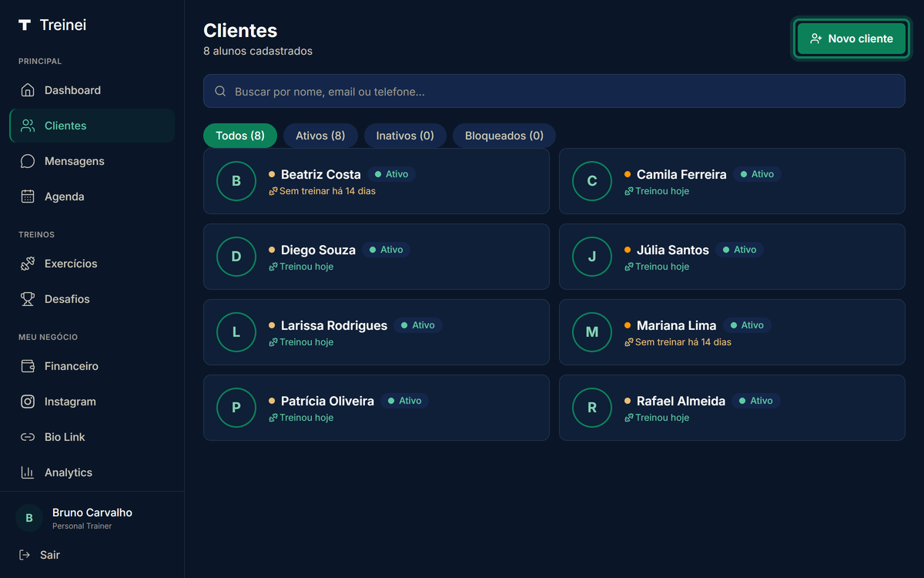Click the Analytics bar chart icon
This screenshot has width=924, height=578.
click(x=28, y=472)
